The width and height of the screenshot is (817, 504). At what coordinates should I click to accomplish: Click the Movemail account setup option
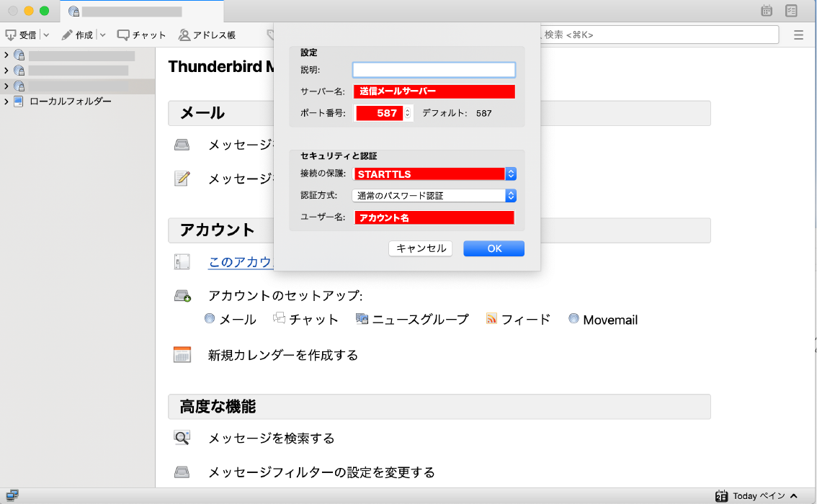pos(603,319)
